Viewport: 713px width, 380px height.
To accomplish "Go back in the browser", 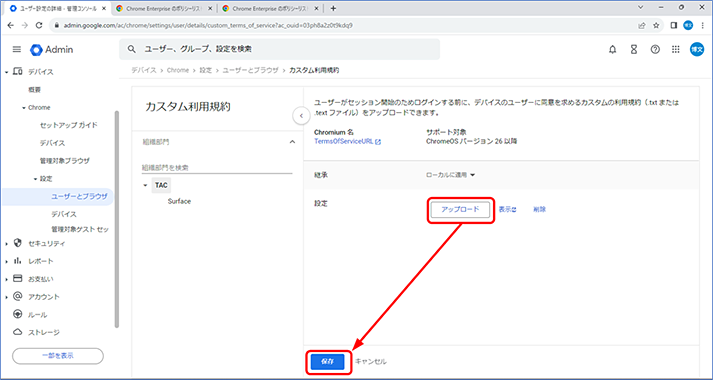I will [x=11, y=25].
